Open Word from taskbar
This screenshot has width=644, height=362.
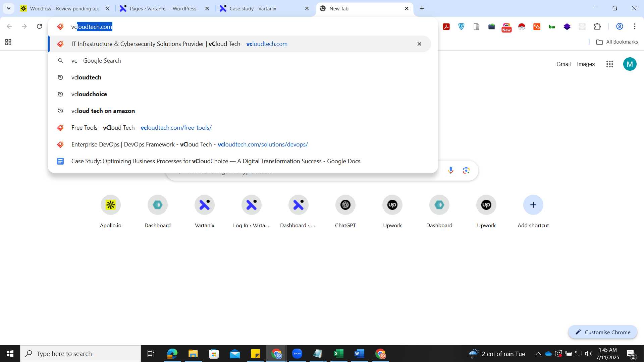(359, 354)
